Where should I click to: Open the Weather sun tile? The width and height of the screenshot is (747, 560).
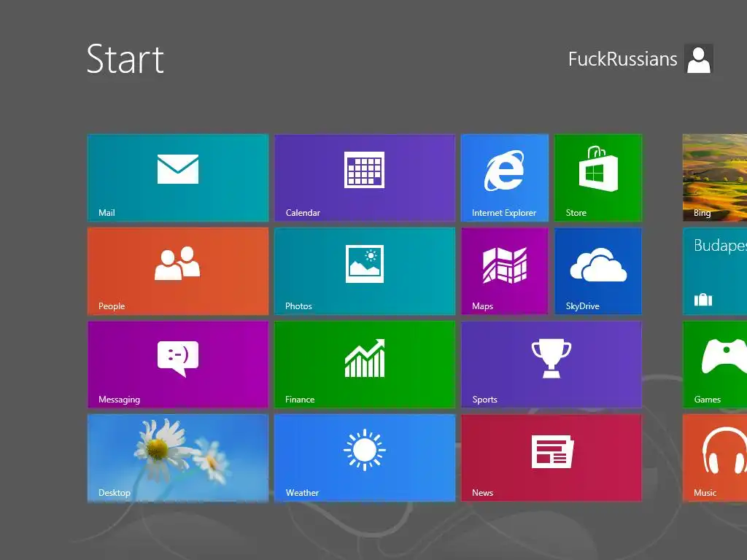(x=365, y=458)
